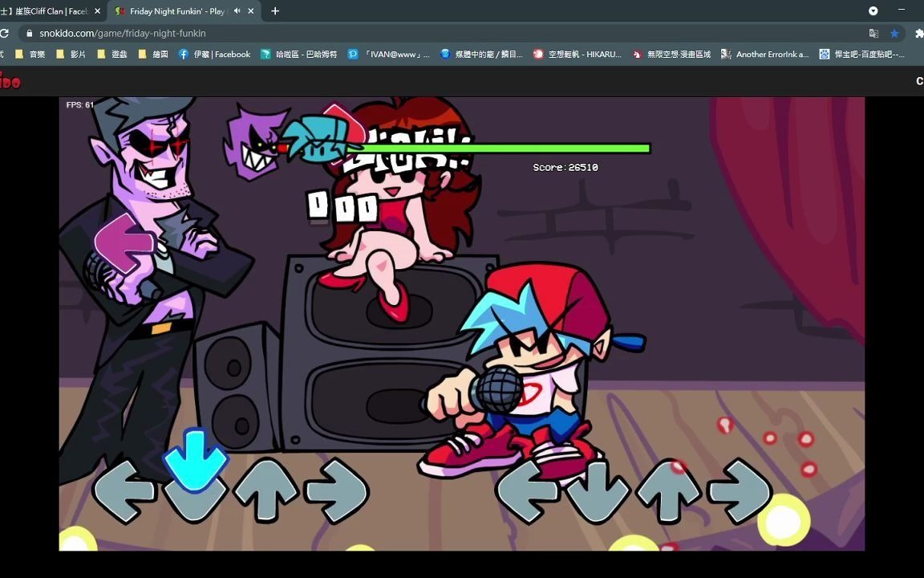Click the falling cyan down arrow note
924x578 pixels.
(x=195, y=459)
